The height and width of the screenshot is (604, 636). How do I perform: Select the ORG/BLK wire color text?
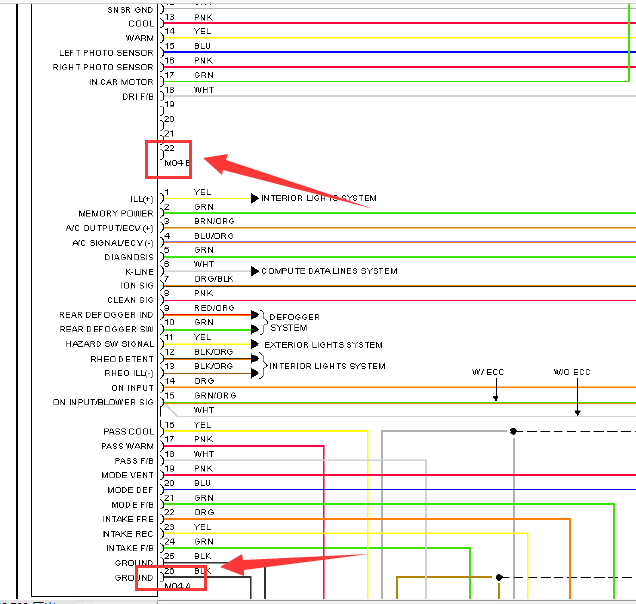point(214,279)
